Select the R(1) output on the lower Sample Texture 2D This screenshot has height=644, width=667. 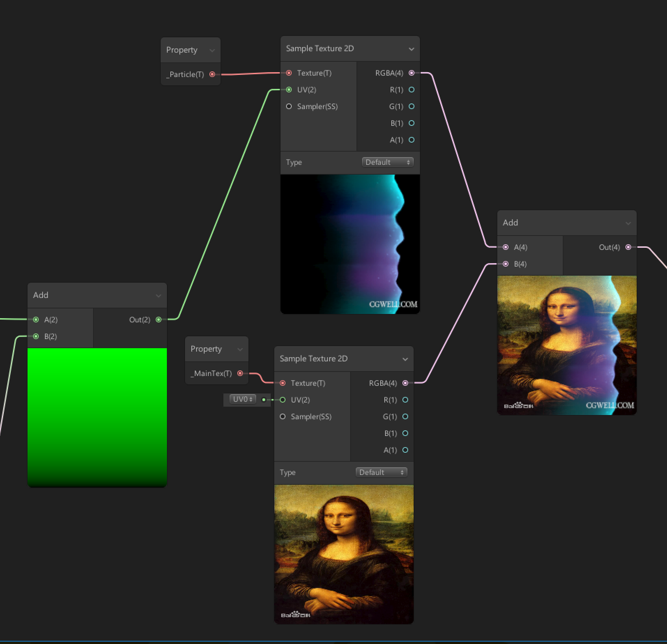[405, 400]
